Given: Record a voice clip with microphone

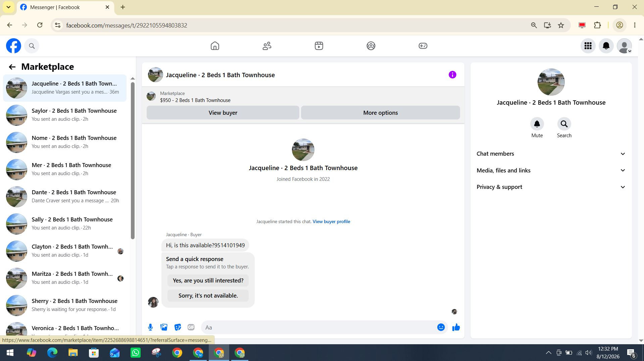Looking at the screenshot, I should point(150,327).
